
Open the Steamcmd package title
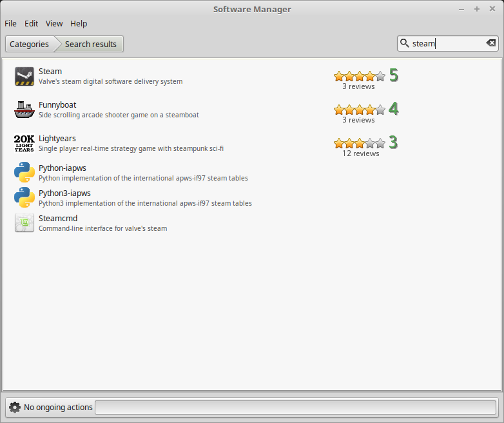tap(58, 219)
